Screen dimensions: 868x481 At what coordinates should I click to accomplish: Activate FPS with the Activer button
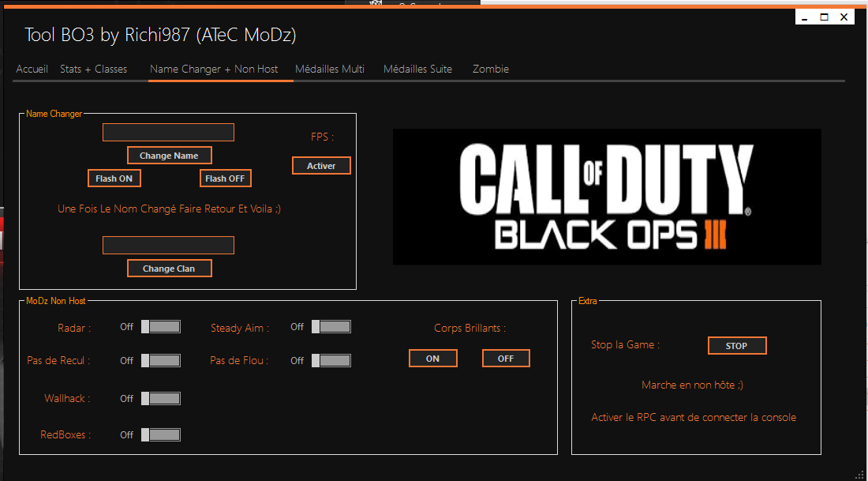click(x=321, y=166)
